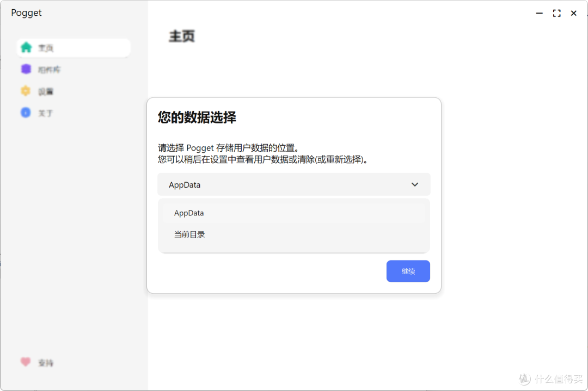Image resolution: width=588 pixels, height=391 pixels.
Task: Close the Pogget window
Action: (574, 13)
